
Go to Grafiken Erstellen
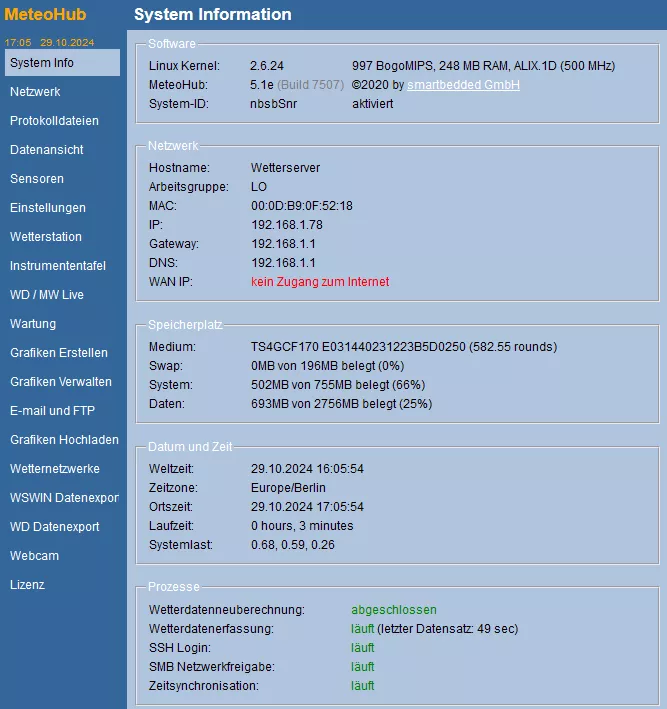point(59,353)
